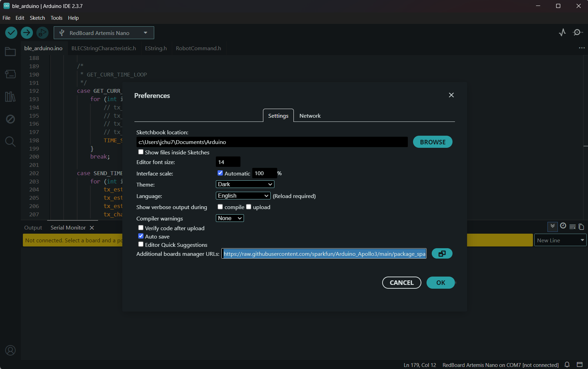This screenshot has height=369, width=588.
Task: Enable Show files inside Sketches
Action: tap(141, 152)
